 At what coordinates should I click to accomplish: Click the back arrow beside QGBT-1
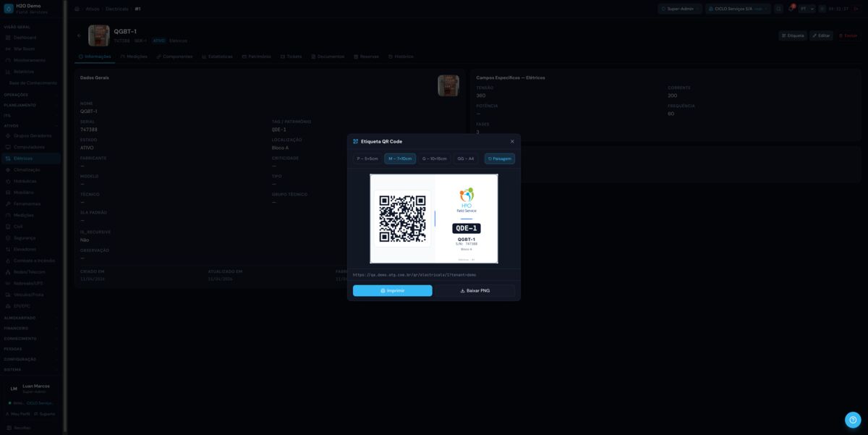pyautogui.click(x=80, y=35)
